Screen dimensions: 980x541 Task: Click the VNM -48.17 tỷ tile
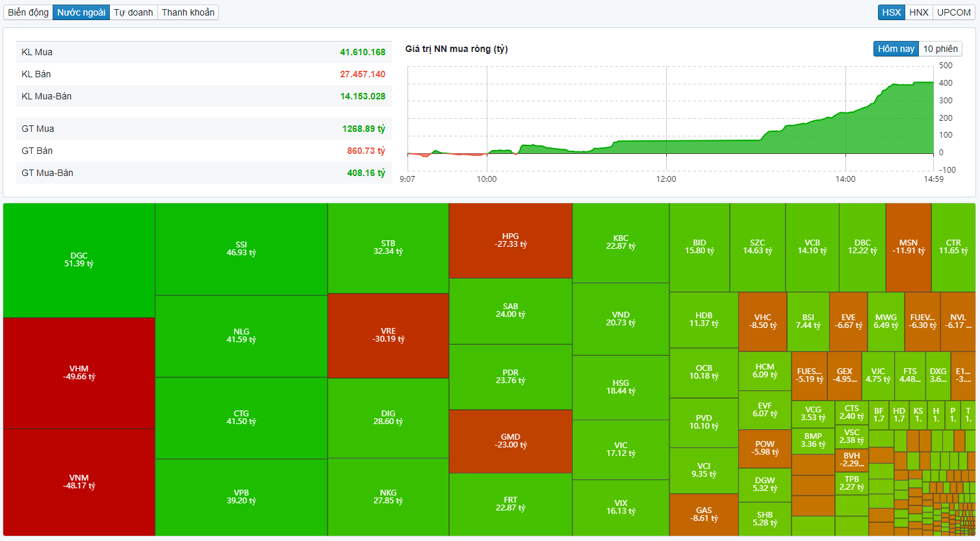(x=79, y=482)
